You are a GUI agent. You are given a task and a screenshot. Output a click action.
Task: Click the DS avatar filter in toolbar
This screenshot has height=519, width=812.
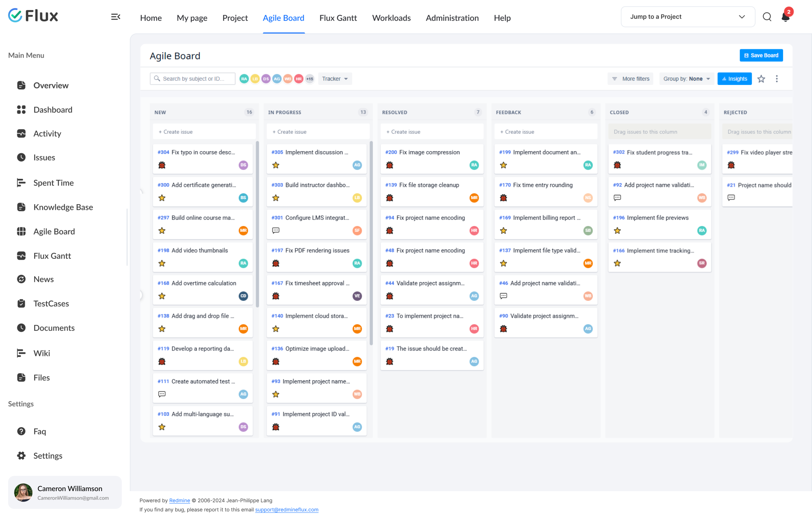[x=266, y=79]
